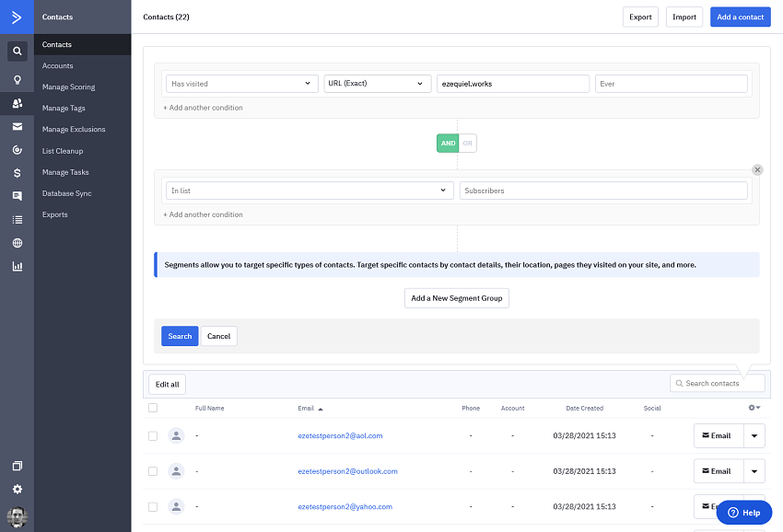Click the Edit all button
Viewport: 783px width, 532px height.
tap(168, 385)
